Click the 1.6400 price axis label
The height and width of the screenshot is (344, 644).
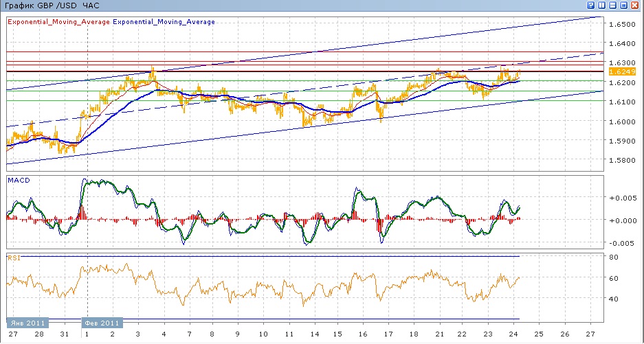[621, 43]
